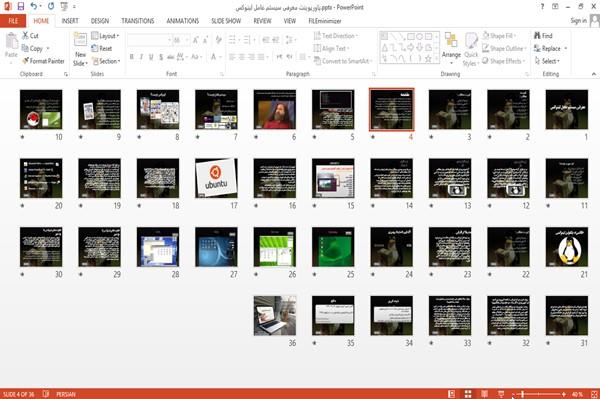
Task: Click the Arrange shapes icon
Action: coord(451,39)
